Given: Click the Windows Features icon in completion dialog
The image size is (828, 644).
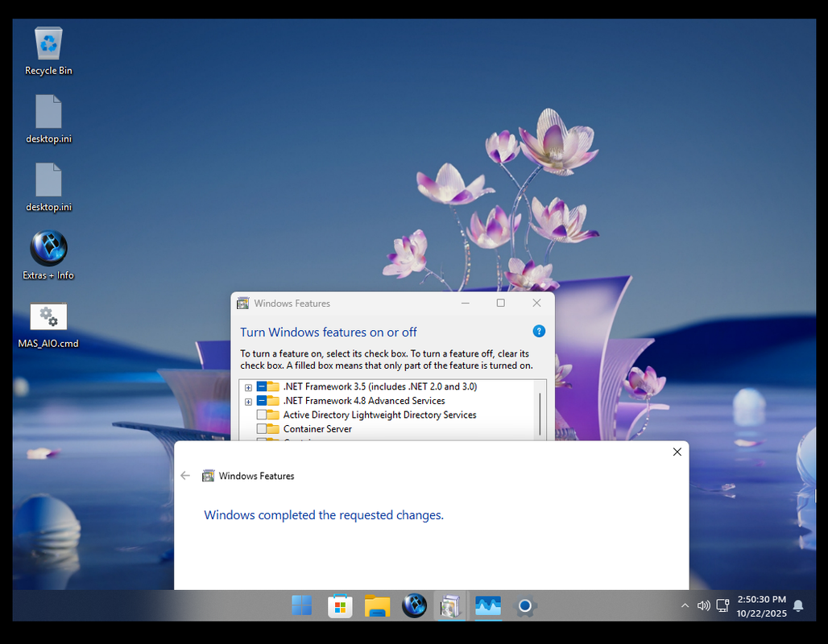Looking at the screenshot, I should [x=208, y=476].
